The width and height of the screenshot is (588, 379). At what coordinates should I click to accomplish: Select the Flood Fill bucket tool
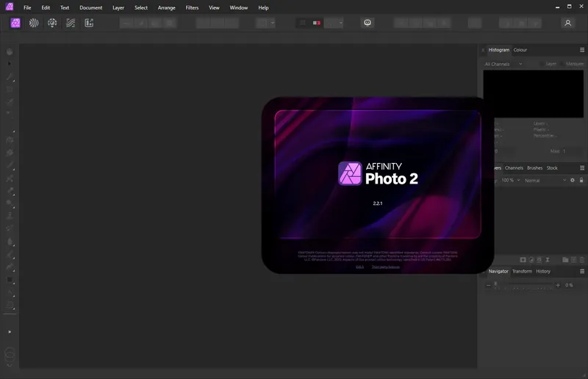point(10,140)
